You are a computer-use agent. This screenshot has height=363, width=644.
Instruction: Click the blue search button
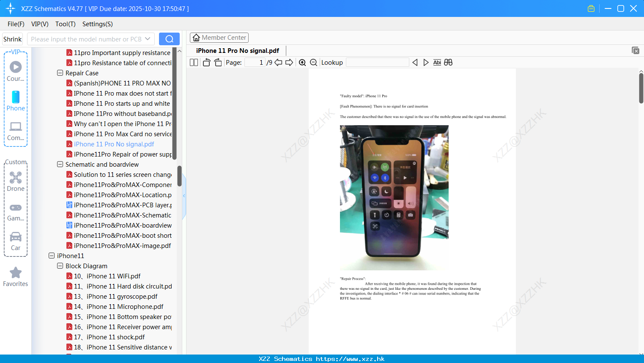coord(169,39)
